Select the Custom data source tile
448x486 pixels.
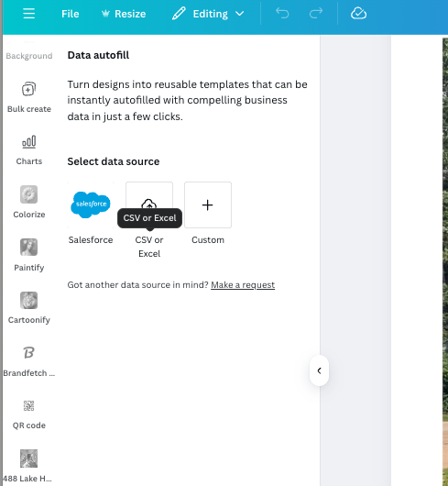point(208,204)
